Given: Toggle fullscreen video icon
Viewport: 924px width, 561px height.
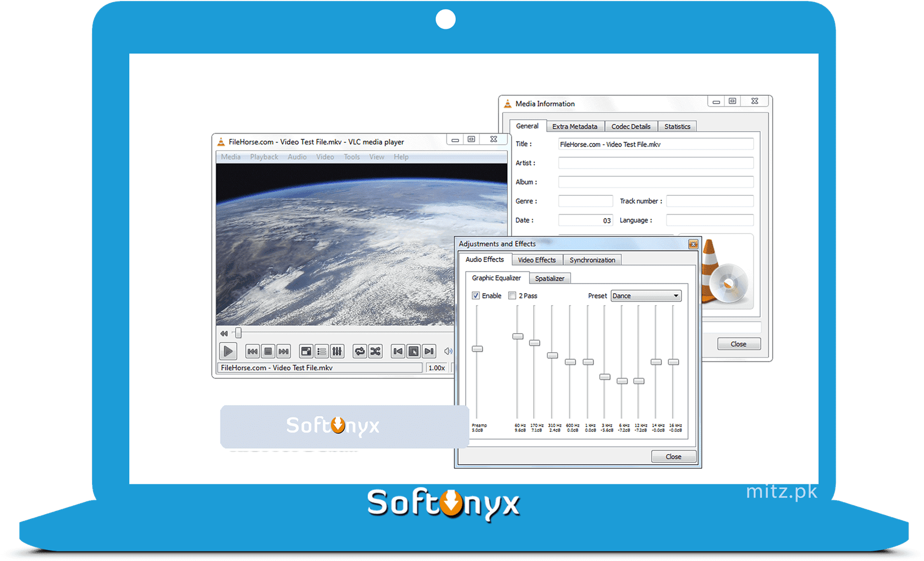Looking at the screenshot, I should click(x=306, y=351).
